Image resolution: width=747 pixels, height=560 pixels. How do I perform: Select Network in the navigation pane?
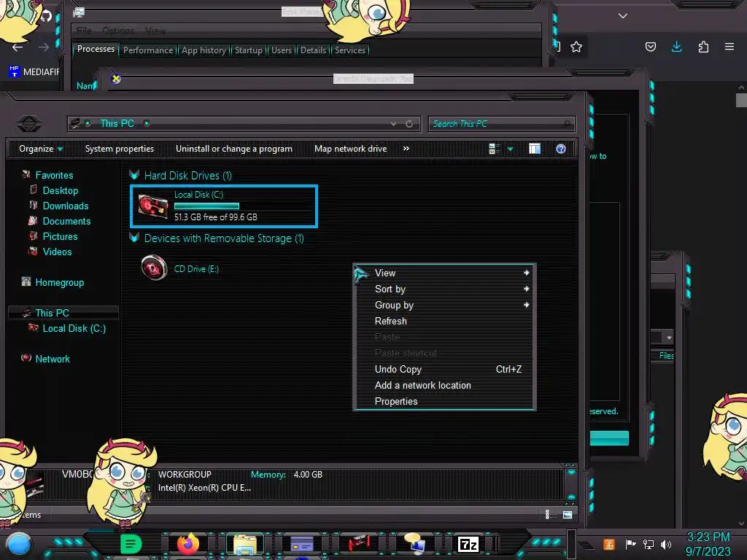coord(53,359)
